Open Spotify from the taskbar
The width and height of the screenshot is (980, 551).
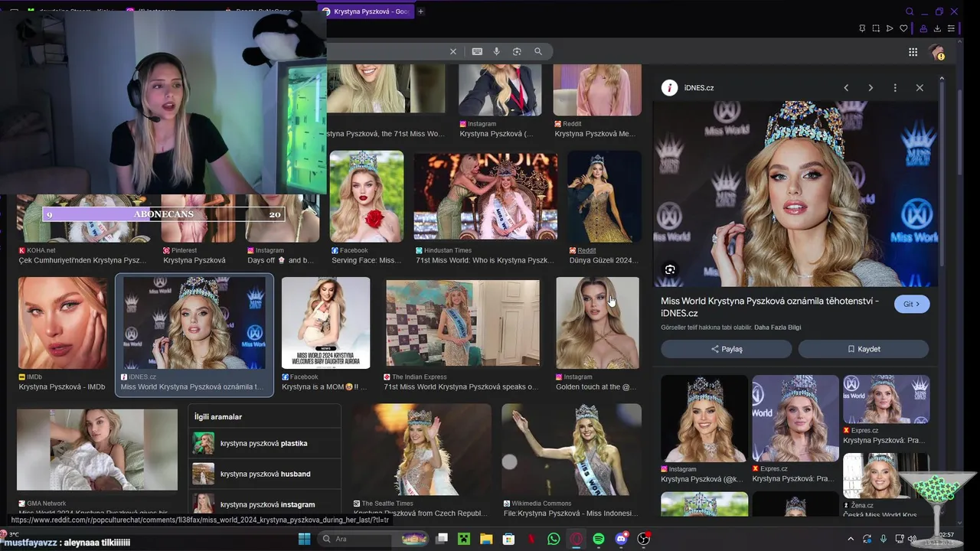[599, 539]
